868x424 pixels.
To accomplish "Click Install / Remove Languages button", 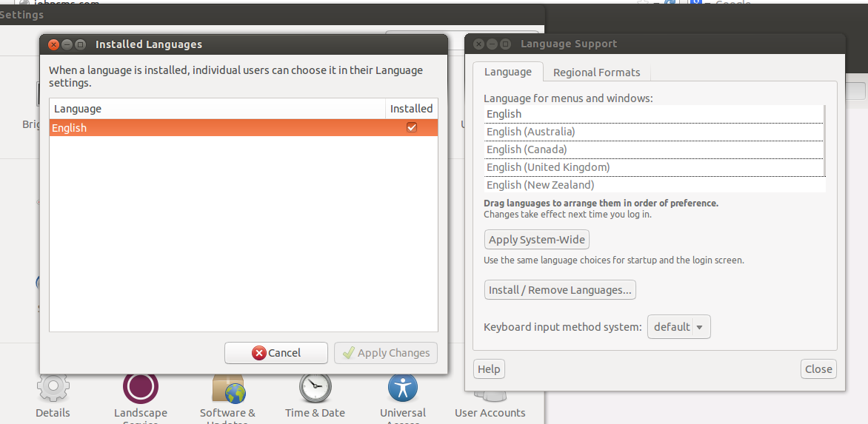I will (560, 290).
